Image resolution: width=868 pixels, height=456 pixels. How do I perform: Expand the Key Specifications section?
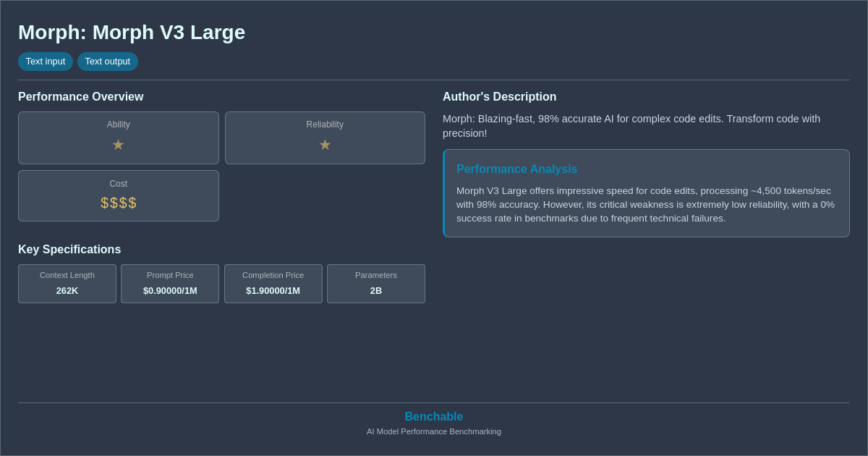coord(69,249)
